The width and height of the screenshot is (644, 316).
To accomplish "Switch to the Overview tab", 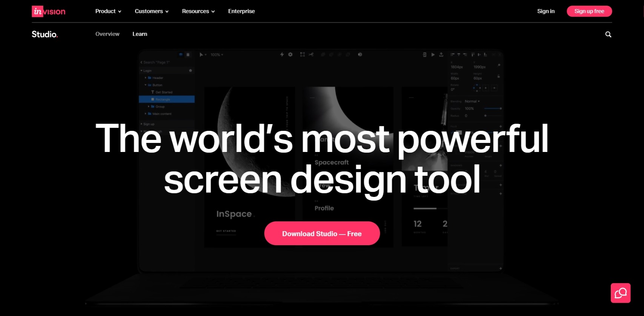I will pos(107,34).
